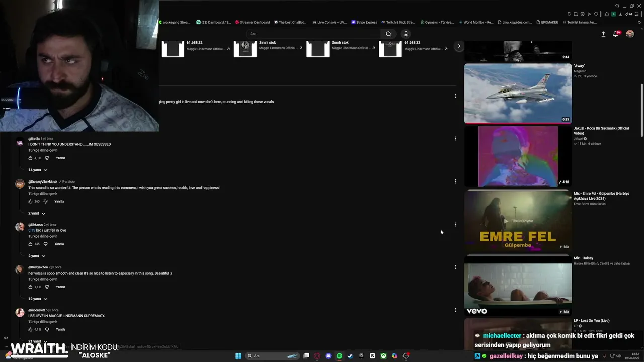The image size is (644, 362).
Task: Reply to the @Kirkzeus comment
Action: click(x=59, y=244)
